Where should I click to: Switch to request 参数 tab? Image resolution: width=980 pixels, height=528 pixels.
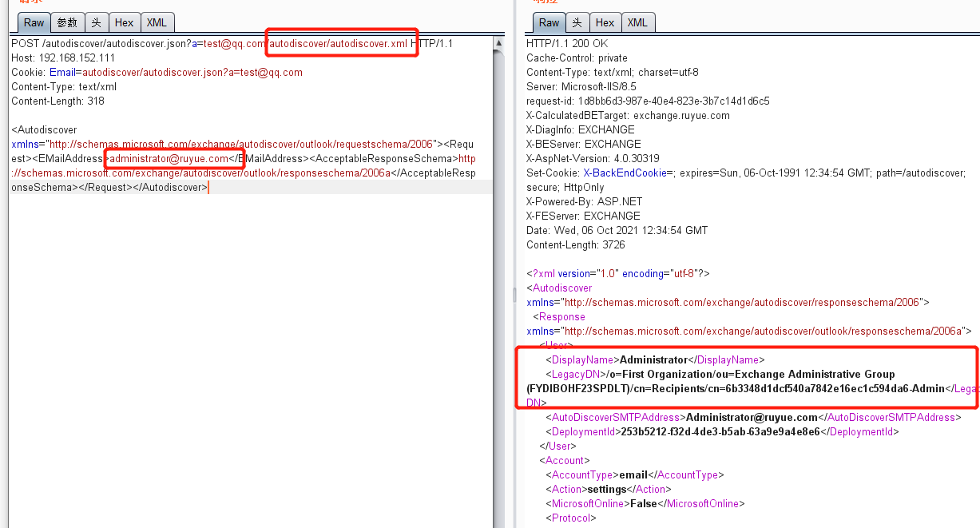[x=67, y=23]
